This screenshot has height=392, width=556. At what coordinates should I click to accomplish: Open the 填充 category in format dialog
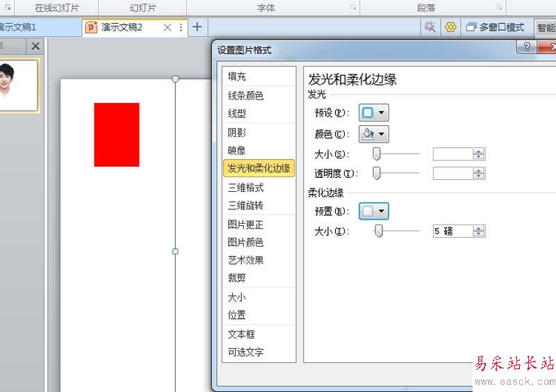259,76
